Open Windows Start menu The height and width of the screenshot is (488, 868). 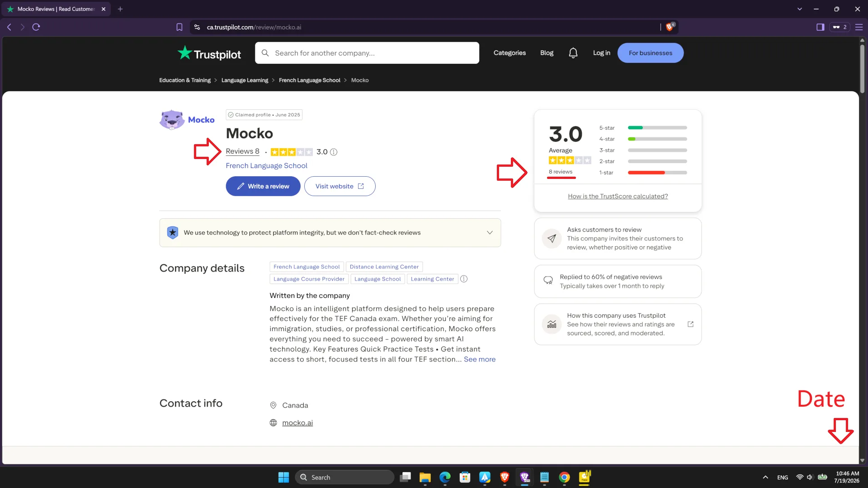(x=283, y=477)
